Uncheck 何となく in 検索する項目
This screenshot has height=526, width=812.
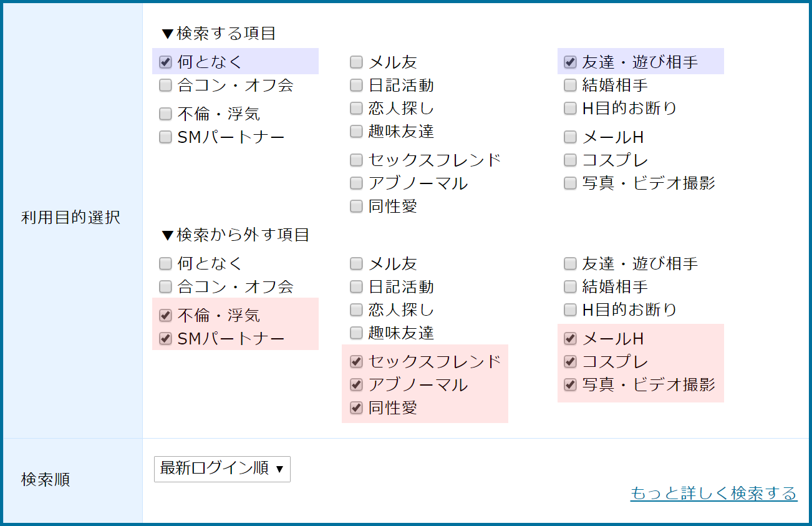click(165, 62)
